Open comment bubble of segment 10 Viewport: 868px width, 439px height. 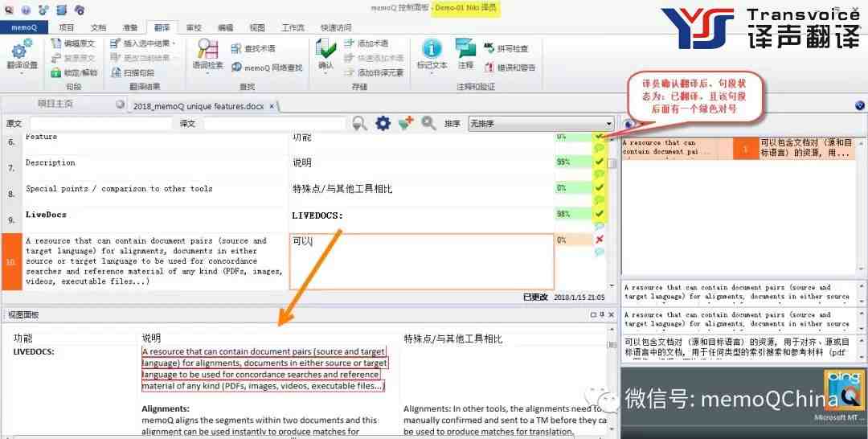tap(599, 252)
